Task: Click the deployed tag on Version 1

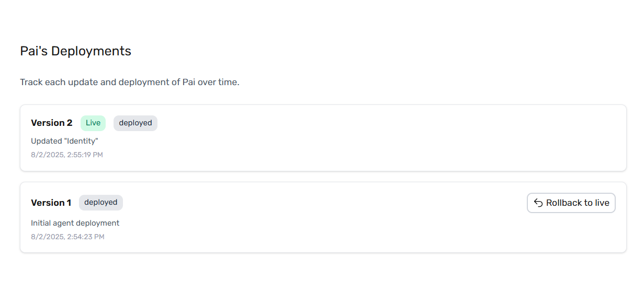Action: [x=101, y=203]
